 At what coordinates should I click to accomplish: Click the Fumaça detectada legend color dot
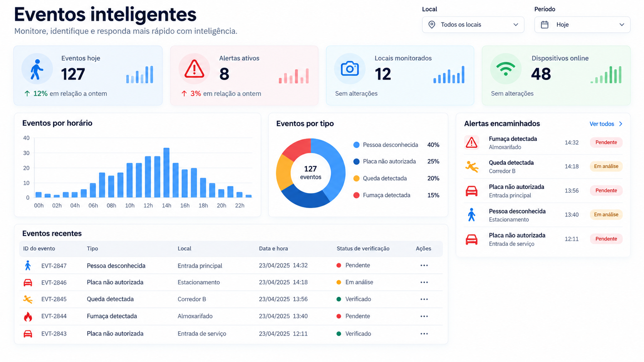click(x=356, y=195)
